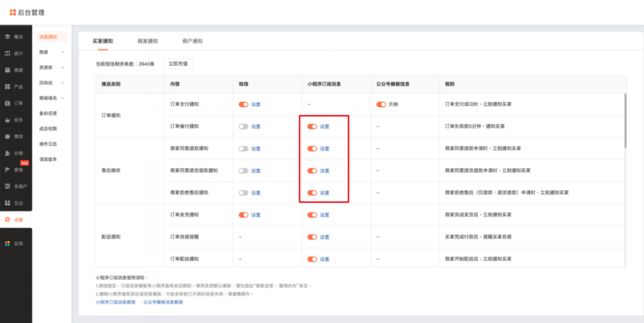Image resolution: width=644 pixels, height=323 pixels.
Task: Turn off 公众号 template toggle for 订单支付通知
Action: point(381,104)
